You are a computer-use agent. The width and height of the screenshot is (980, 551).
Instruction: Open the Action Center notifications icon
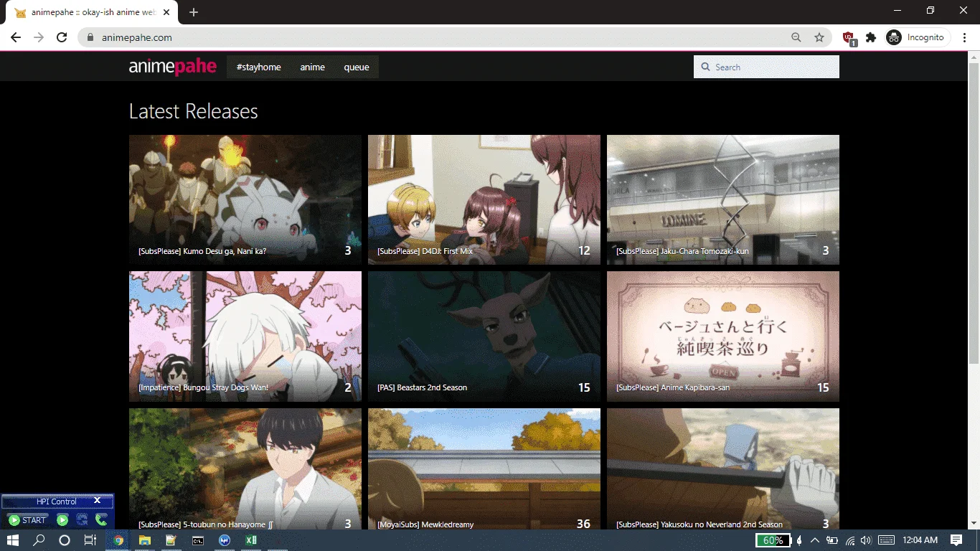click(956, 540)
